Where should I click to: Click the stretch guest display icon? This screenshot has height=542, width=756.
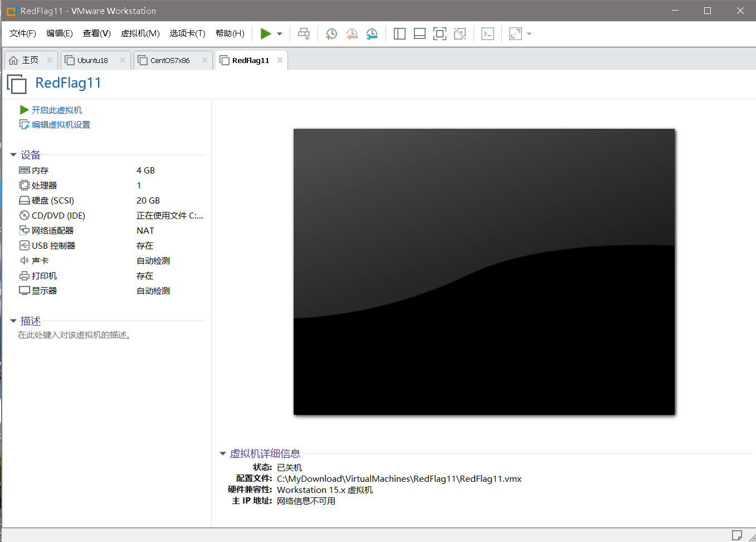[516, 34]
